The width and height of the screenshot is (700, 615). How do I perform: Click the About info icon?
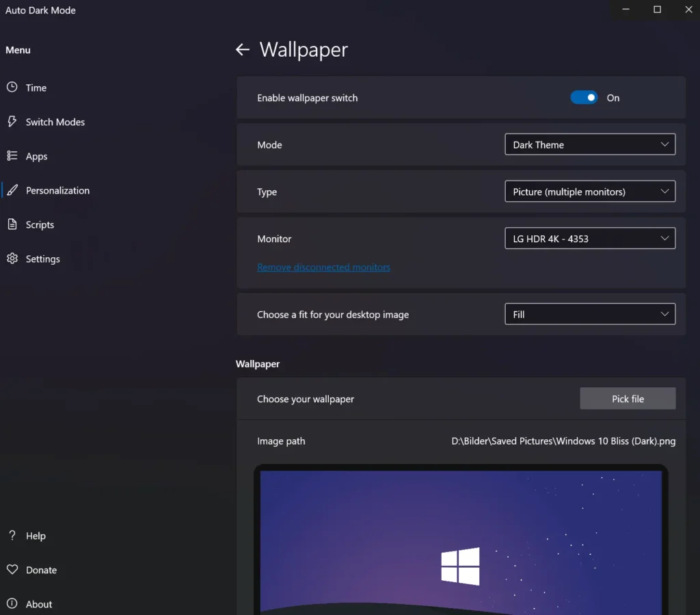point(12,604)
